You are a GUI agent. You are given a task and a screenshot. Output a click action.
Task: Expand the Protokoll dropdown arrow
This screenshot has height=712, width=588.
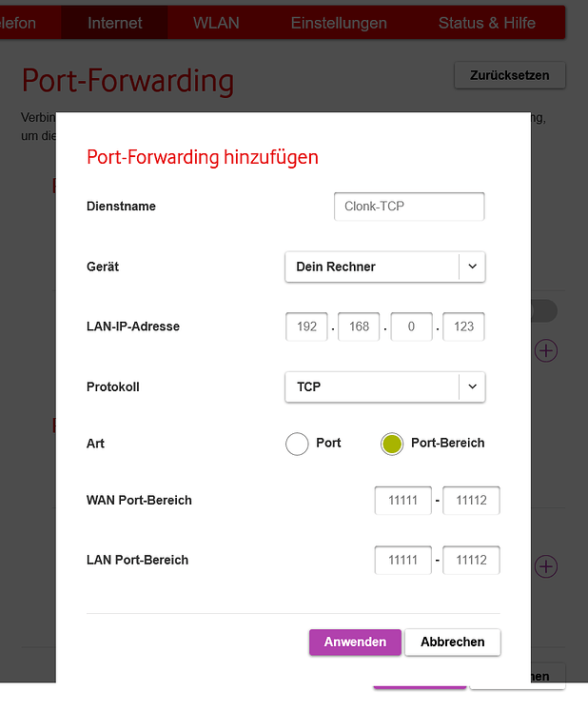472,387
